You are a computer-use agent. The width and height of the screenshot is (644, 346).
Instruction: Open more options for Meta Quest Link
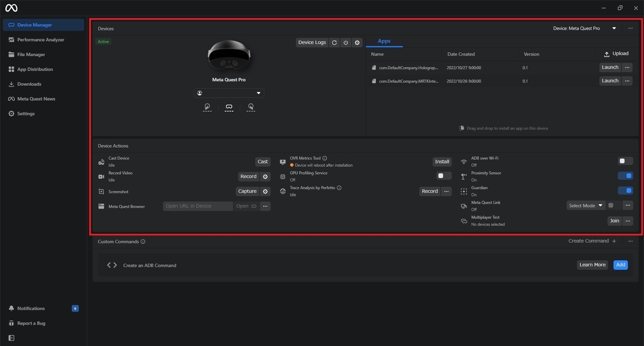click(x=627, y=205)
